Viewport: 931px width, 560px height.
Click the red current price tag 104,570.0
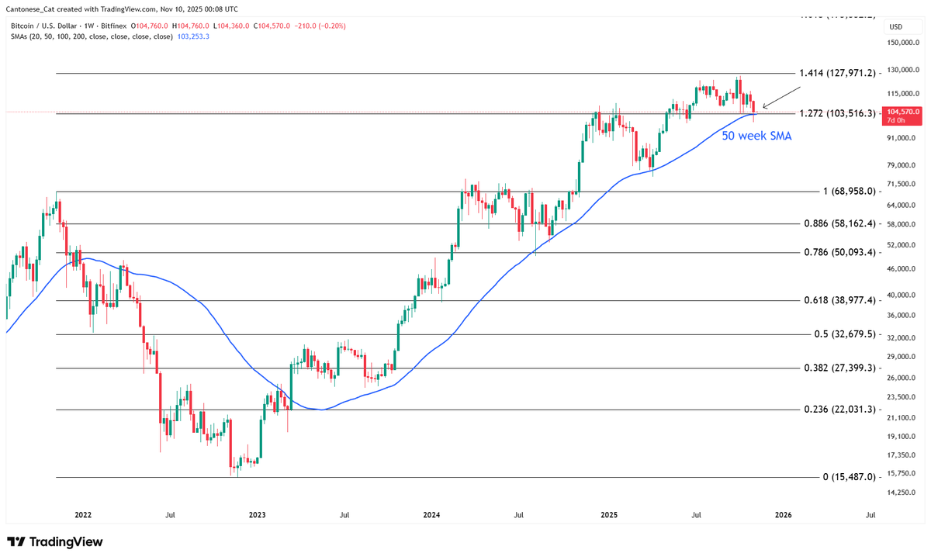point(903,112)
